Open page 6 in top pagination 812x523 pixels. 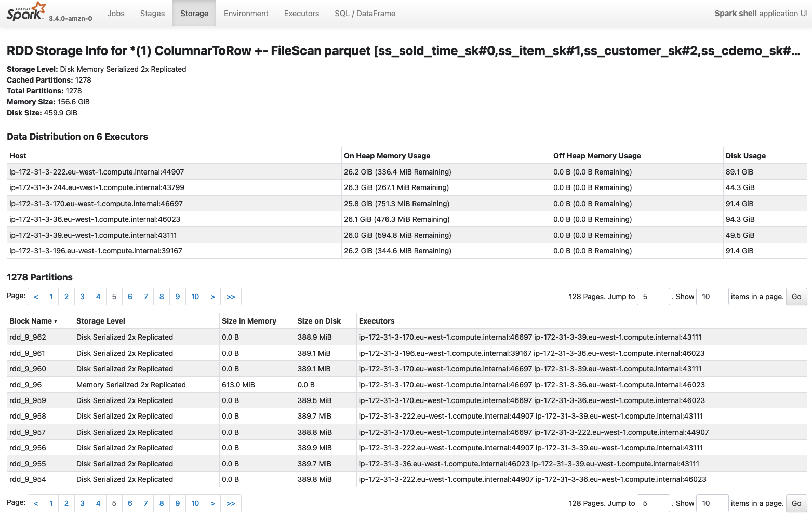click(x=130, y=297)
